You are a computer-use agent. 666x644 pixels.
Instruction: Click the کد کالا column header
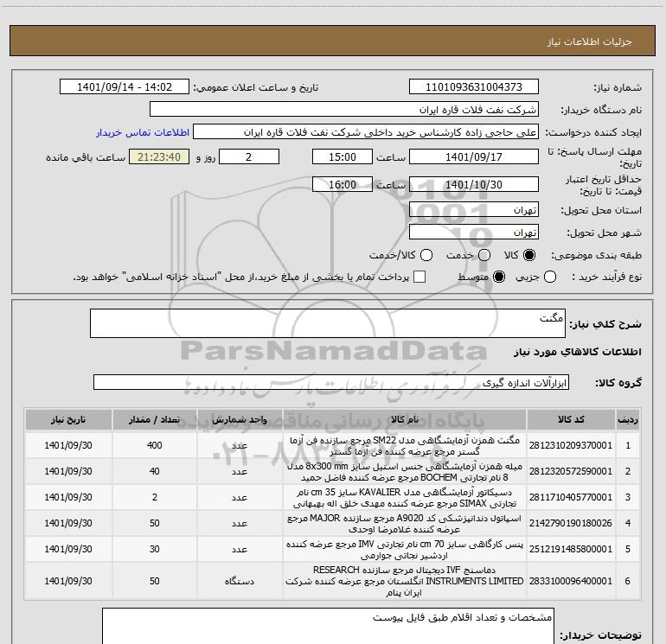point(571,420)
